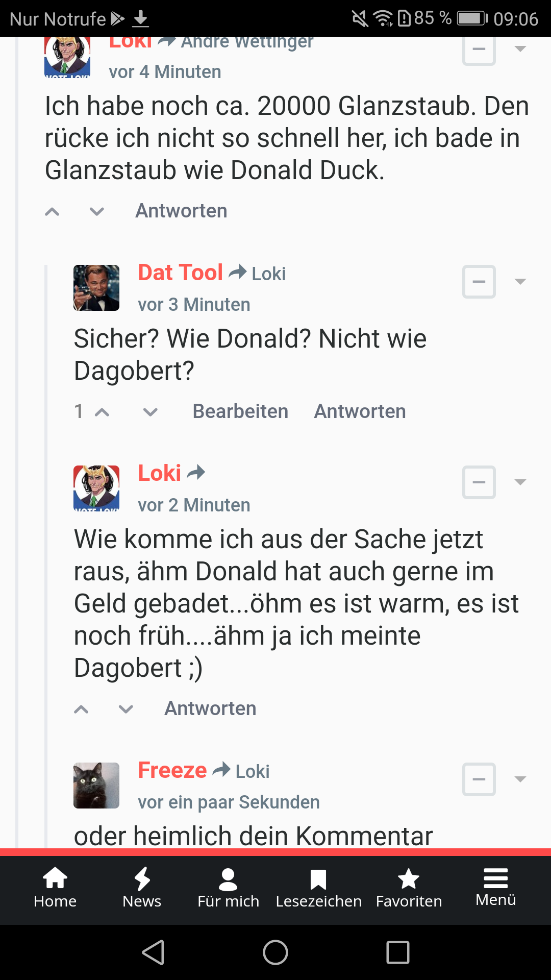Upvote Loki's Glanzstaub comment
The image size is (551, 980).
coord(53,211)
